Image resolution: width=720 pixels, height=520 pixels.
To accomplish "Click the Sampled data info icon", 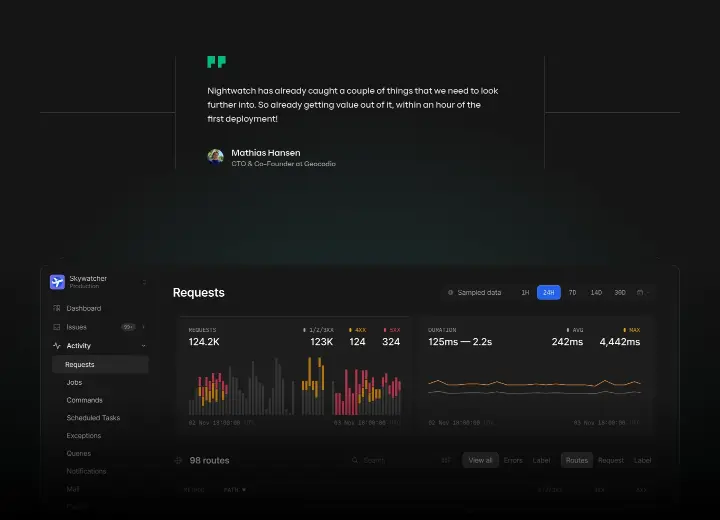I will click(450, 293).
